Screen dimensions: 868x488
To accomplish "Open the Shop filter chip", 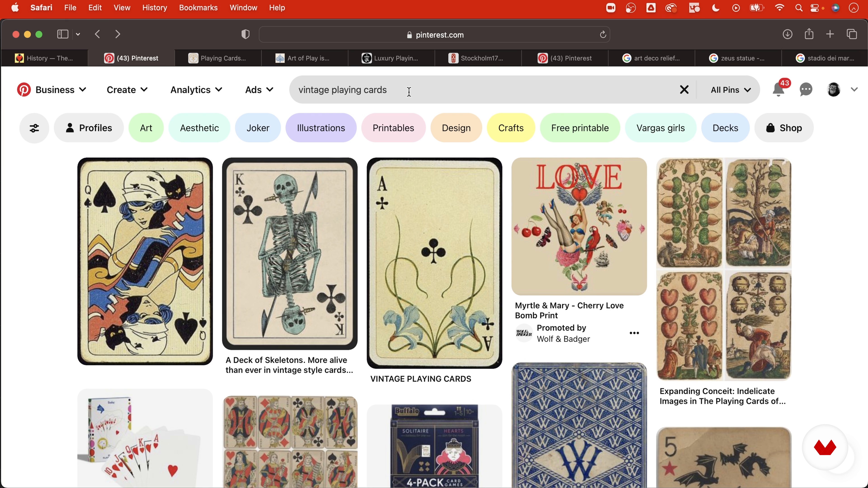I will tap(784, 128).
